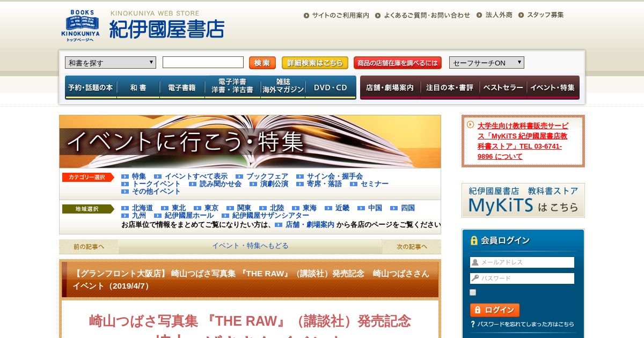Click the orange 検索 search button
Viewport: 644px width, 338px height.
coord(262,63)
